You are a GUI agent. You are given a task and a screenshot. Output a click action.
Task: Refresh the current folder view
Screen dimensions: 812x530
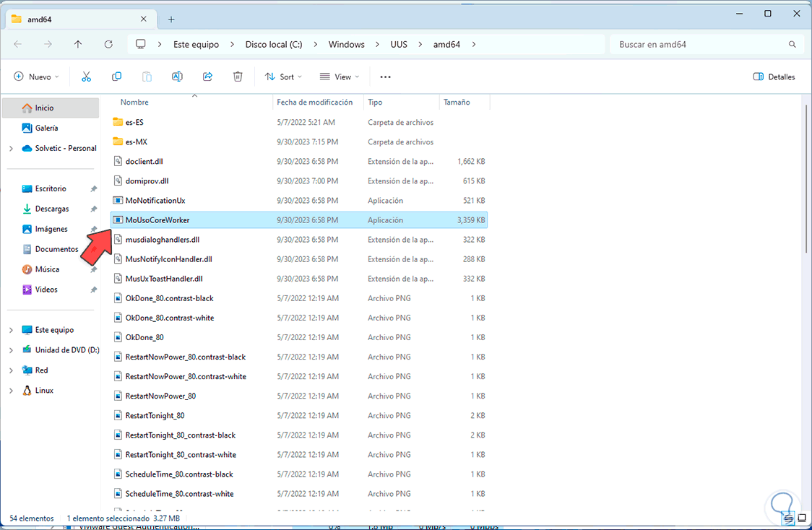[x=108, y=44]
